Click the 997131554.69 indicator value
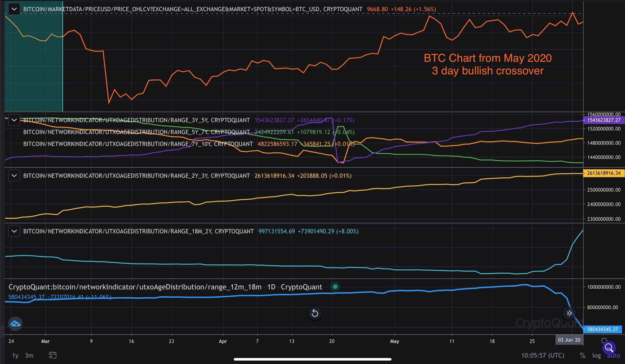This screenshot has height=364, width=625. coord(277,231)
